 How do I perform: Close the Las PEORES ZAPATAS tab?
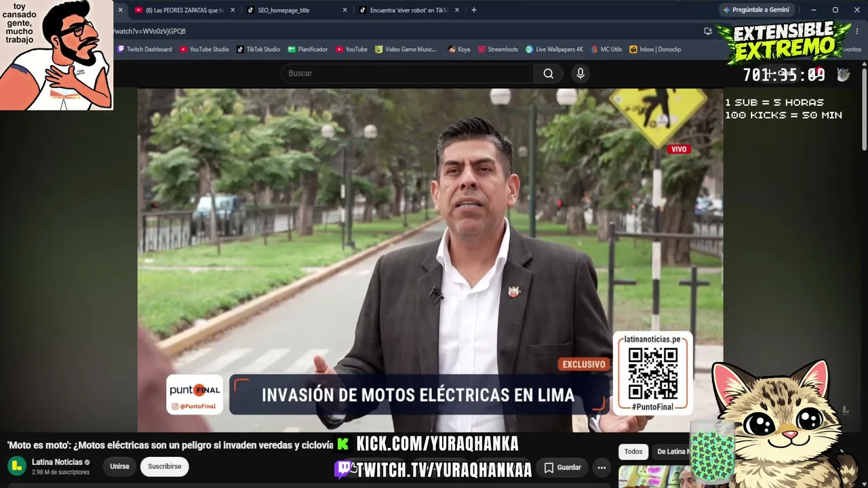(x=233, y=10)
